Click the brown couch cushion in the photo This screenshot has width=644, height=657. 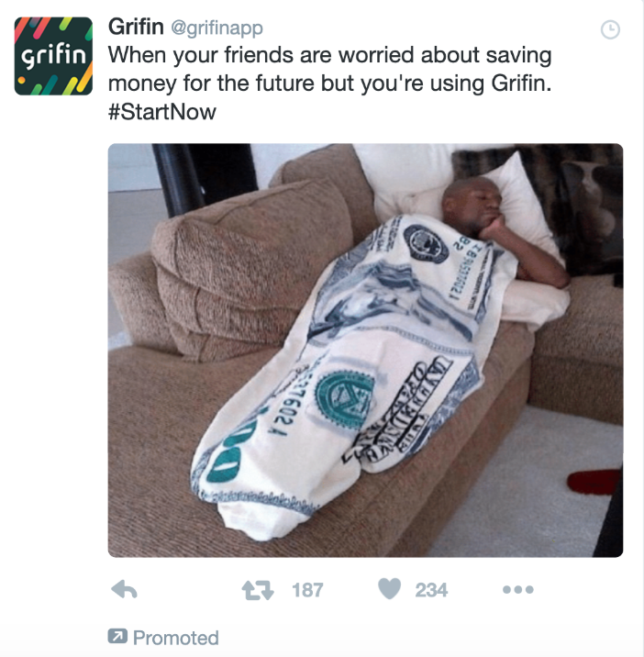pyautogui.click(x=251, y=268)
